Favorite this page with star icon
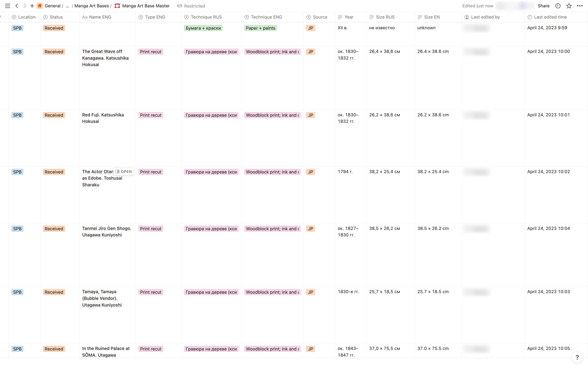The image size is (588, 368). pos(569,6)
